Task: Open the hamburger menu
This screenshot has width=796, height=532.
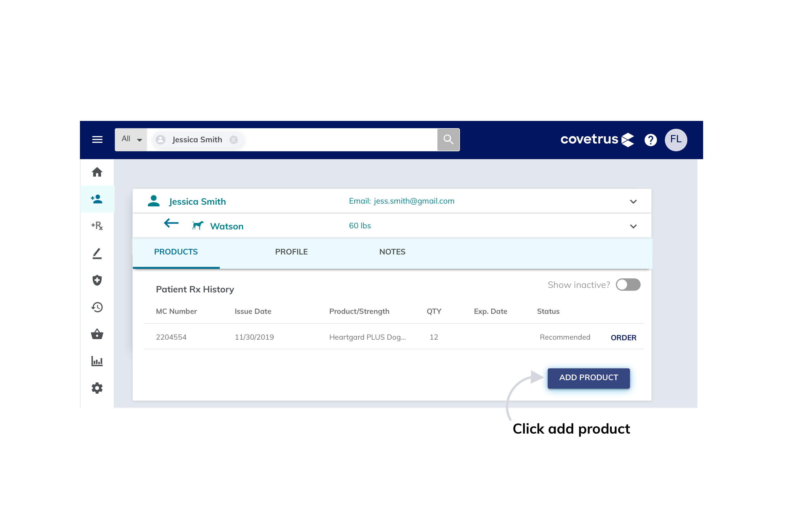Action: 97,139
